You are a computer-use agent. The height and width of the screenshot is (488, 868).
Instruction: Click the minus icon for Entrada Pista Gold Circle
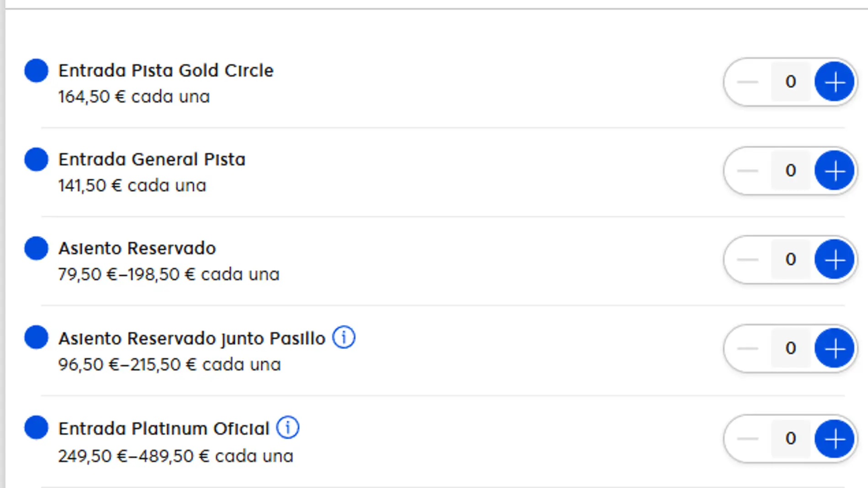coord(749,82)
